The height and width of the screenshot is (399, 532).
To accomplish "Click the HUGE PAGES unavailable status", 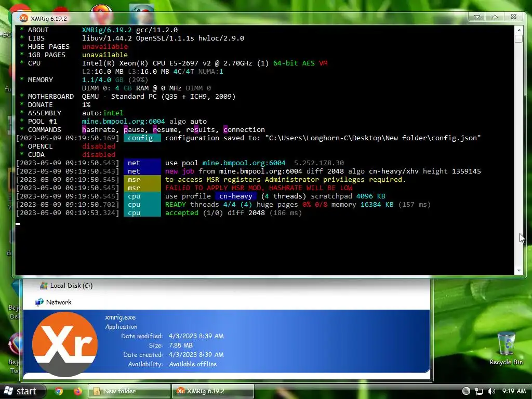I will pos(105,46).
